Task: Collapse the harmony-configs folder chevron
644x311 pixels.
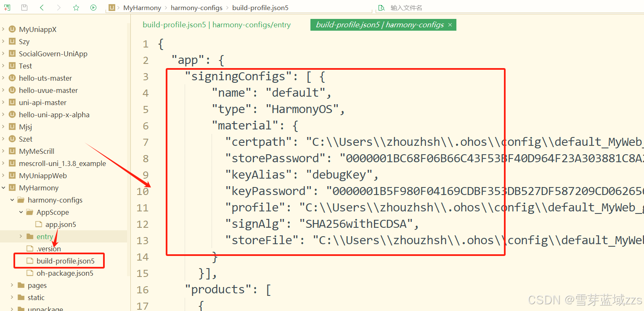Action: pyautogui.click(x=12, y=200)
